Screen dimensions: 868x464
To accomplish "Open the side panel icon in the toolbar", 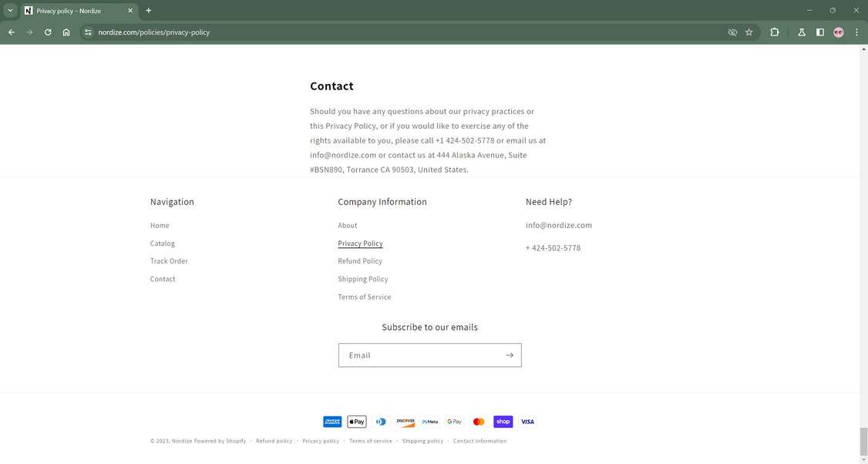I will click(x=819, y=32).
